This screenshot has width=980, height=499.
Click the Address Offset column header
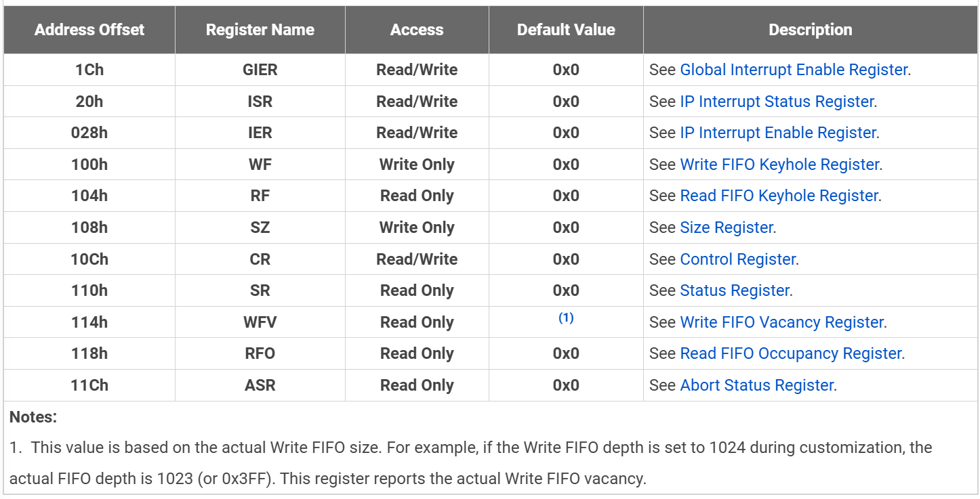coord(89,30)
